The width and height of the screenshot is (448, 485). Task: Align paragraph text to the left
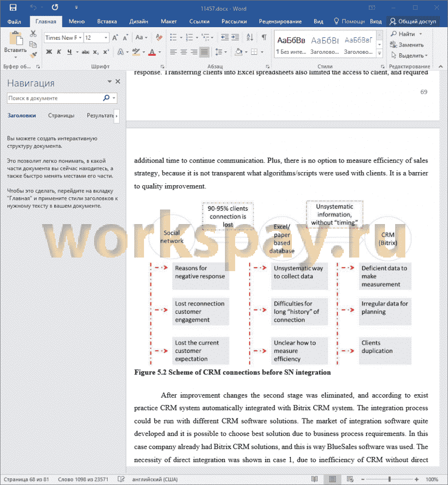(x=174, y=52)
